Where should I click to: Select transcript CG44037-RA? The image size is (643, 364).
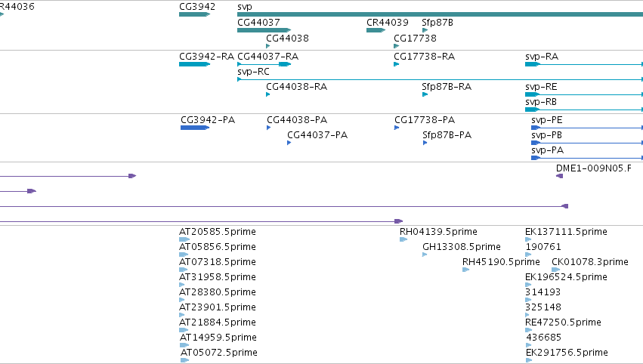pos(267,57)
